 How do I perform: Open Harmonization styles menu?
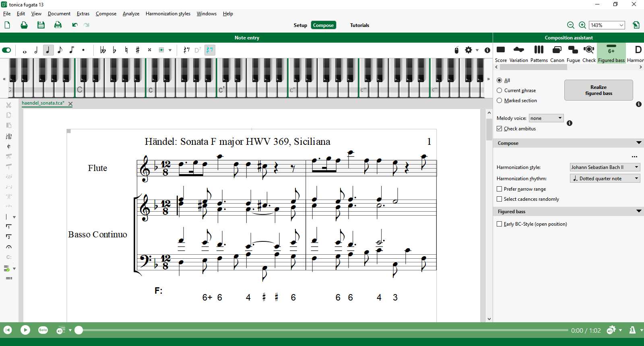(x=168, y=14)
